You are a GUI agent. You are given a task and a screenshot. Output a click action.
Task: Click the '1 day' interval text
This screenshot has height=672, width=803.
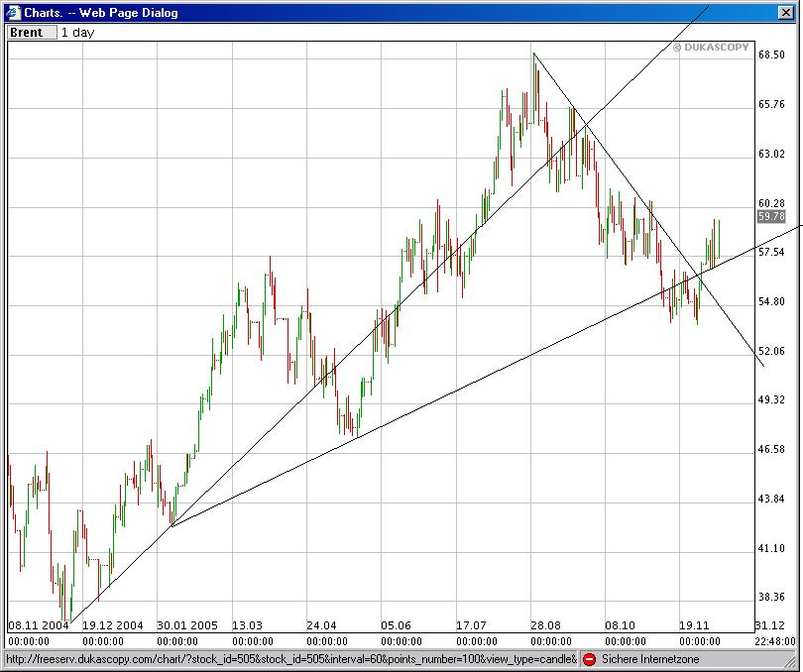pyautogui.click(x=78, y=33)
